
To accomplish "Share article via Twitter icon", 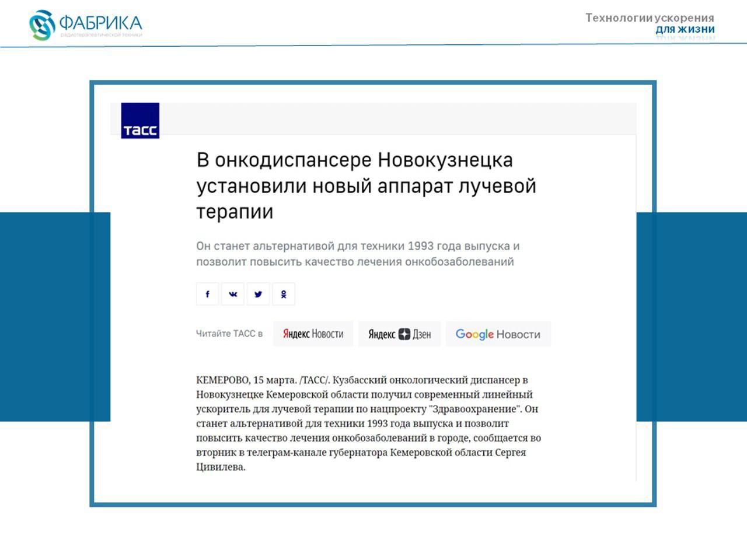I will [258, 294].
